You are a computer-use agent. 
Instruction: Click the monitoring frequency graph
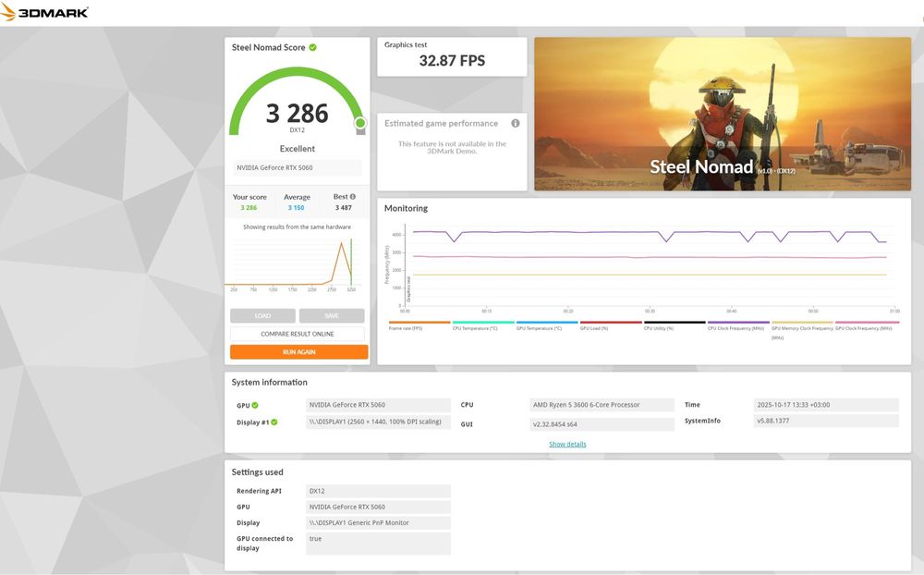pos(642,268)
